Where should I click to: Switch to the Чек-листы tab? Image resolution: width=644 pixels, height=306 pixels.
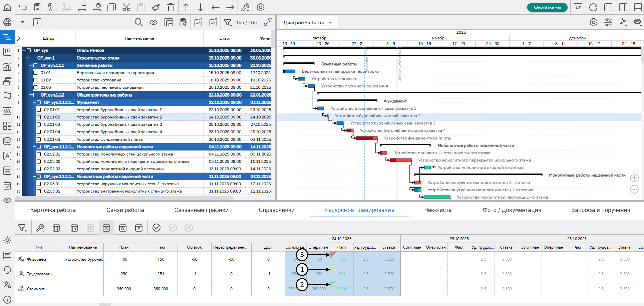point(438,210)
